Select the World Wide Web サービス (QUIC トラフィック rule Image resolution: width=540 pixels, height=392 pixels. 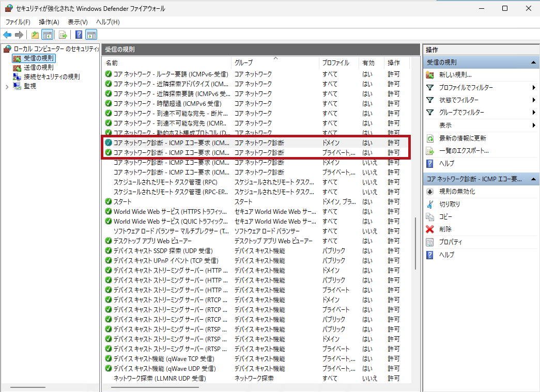(257, 221)
